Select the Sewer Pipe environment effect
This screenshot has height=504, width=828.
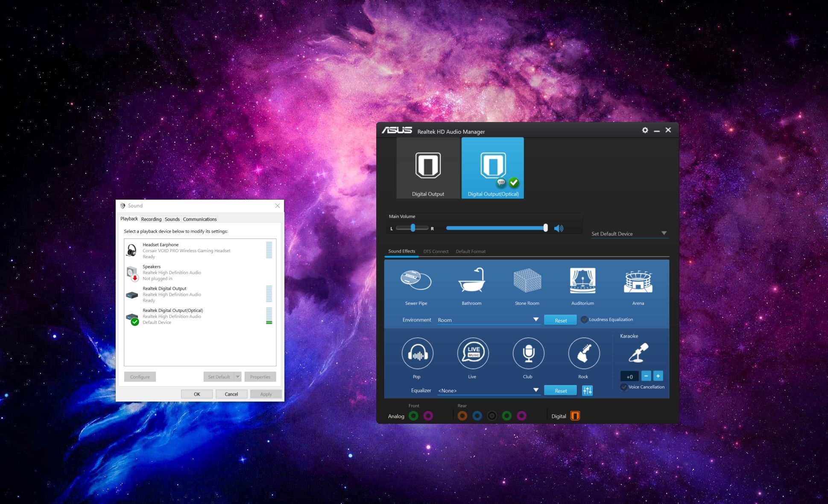click(416, 281)
